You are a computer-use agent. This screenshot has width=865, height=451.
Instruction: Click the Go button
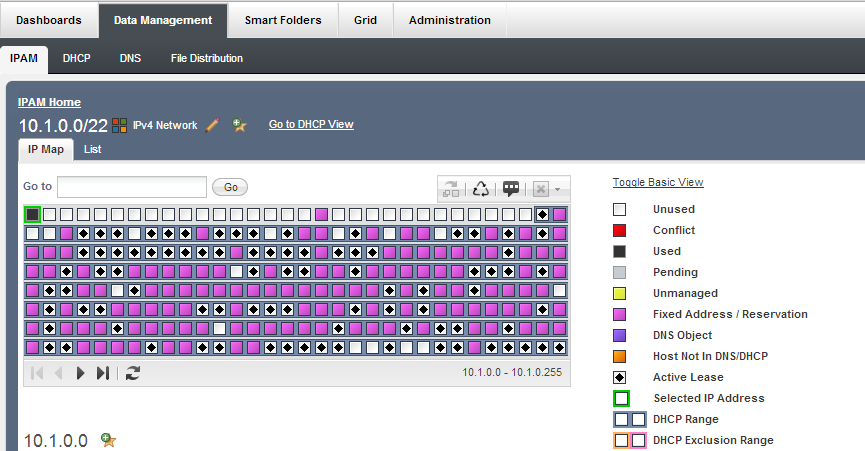(230, 187)
